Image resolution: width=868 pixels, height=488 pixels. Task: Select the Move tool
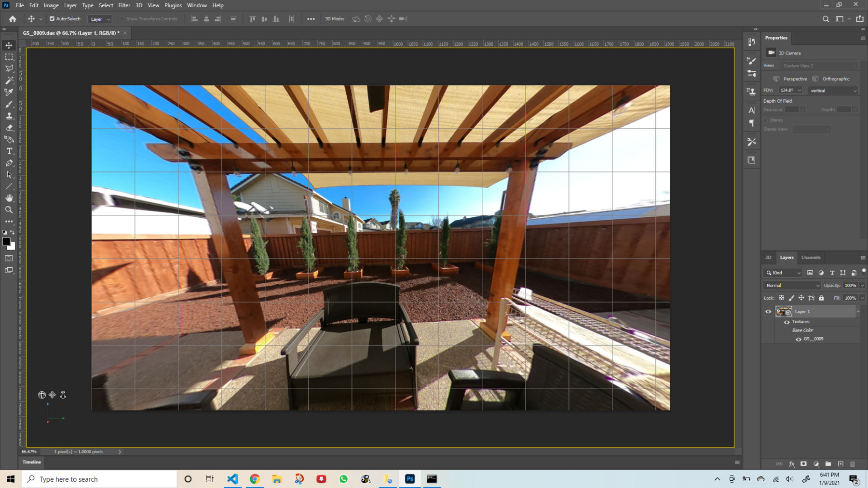point(9,45)
